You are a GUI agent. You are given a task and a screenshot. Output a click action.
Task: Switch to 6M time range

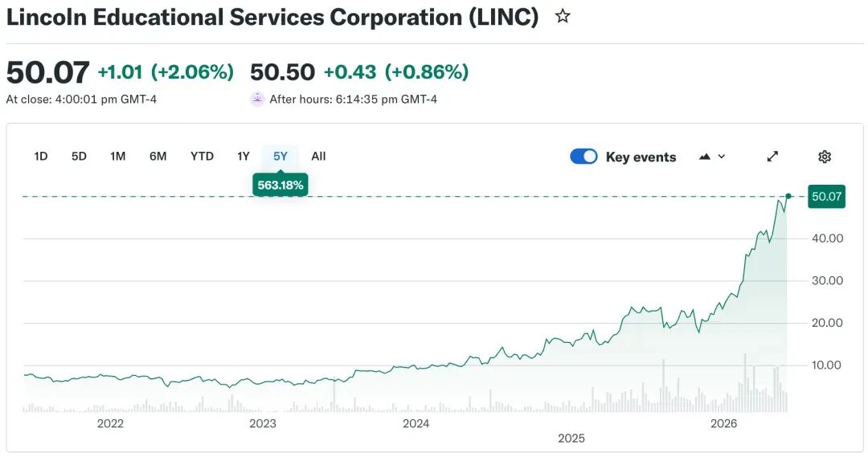[x=158, y=156]
